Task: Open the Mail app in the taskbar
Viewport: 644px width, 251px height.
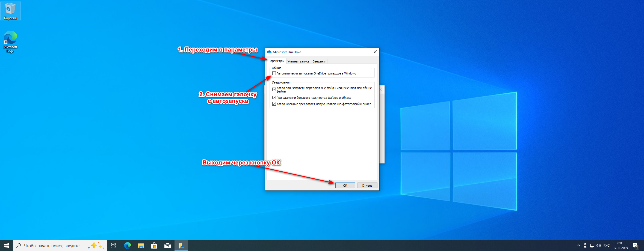Action: (168, 246)
